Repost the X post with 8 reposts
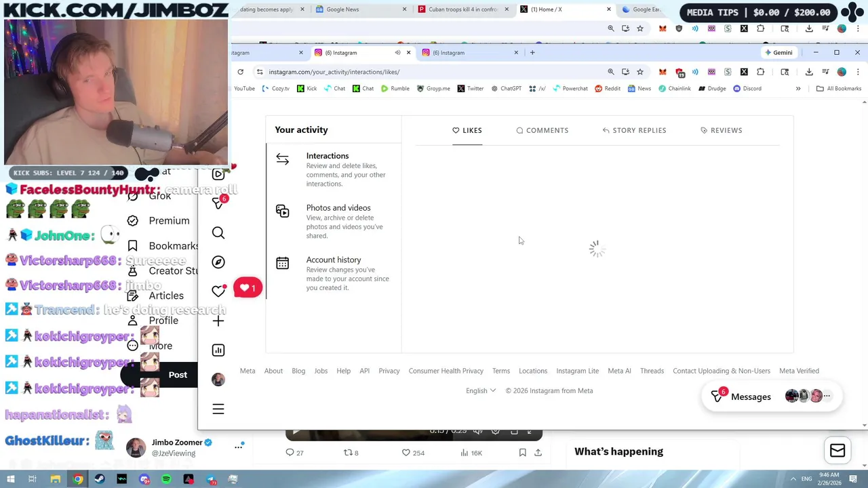The image size is (868, 488). (x=351, y=452)
